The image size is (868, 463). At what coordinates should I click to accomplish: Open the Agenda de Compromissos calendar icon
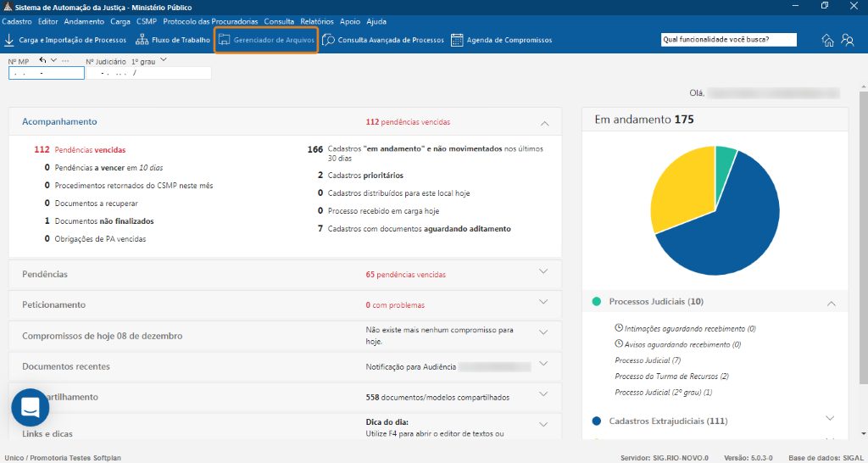[x=457, y=40]
